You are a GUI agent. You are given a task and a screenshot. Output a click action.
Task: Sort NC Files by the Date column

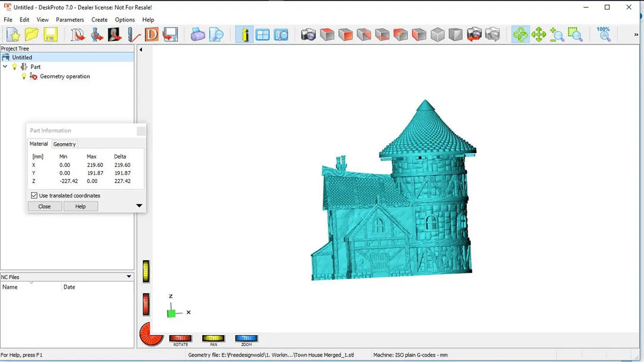coord(98,287)
